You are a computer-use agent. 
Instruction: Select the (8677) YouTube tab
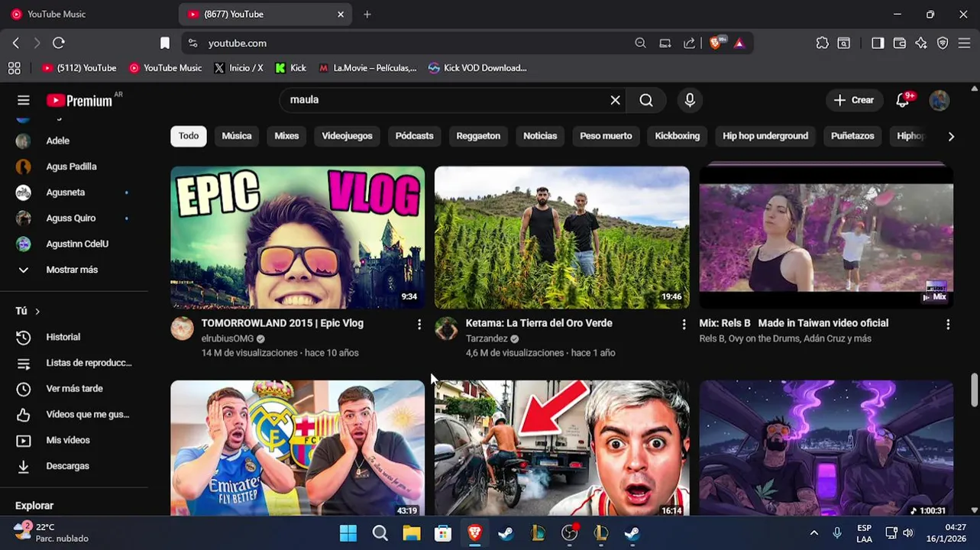tap(265, 14)
